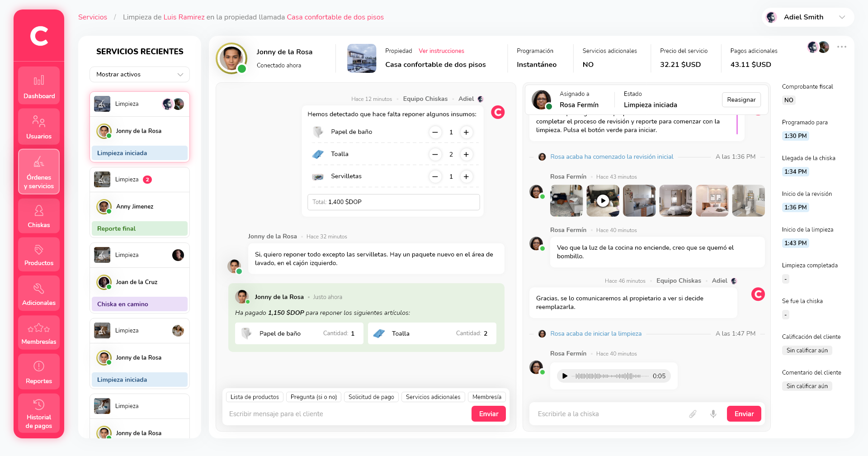Click the Chiska en camino status label
The height and width of the screenshot is (456, 868).
[140, 304]
